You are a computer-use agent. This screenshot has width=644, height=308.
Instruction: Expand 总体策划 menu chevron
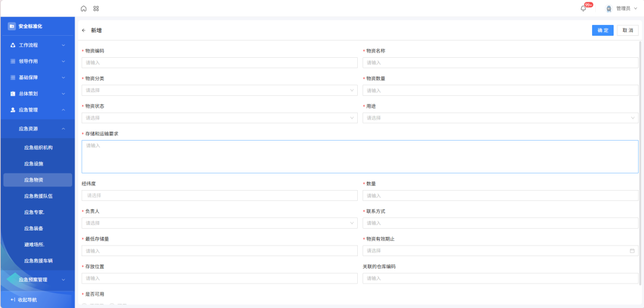click(63, 94)
